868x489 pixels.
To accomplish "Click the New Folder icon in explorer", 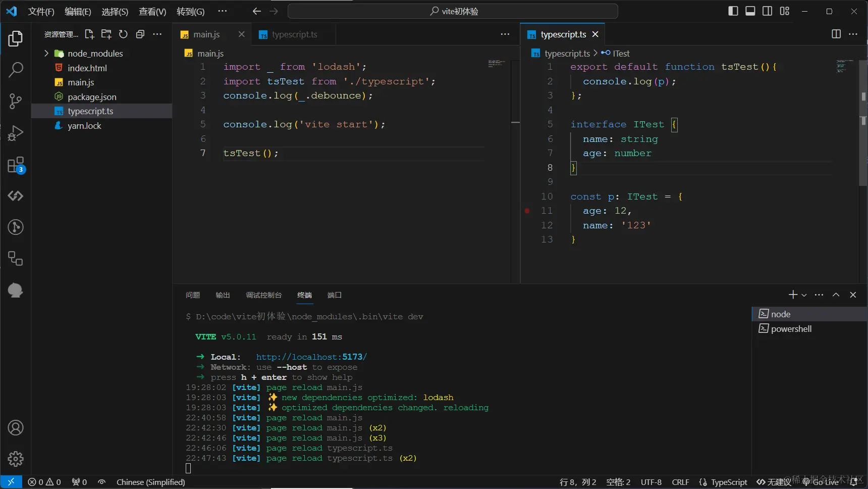I will [x=106, y=34].
